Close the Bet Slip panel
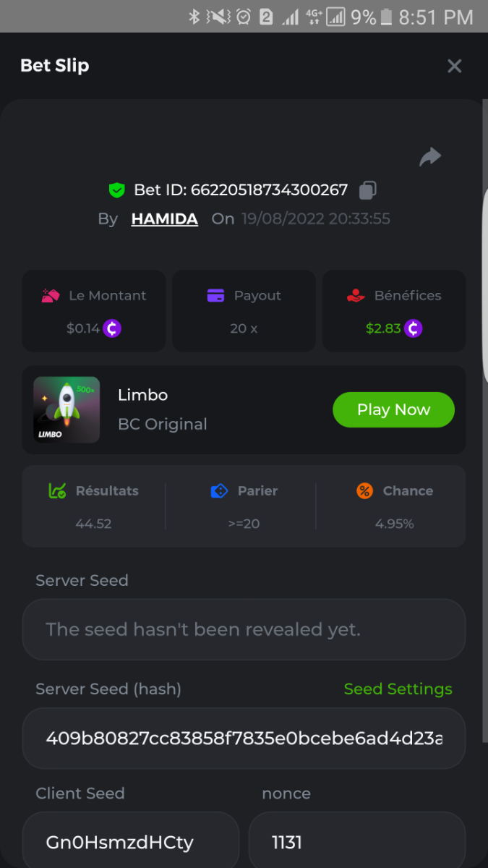488x868 pixels. (x=454, y=67)
